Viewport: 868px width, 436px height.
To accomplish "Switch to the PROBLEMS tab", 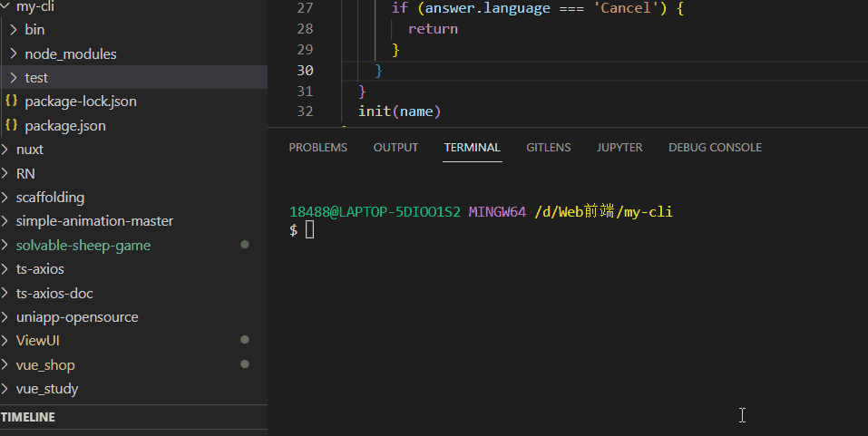I will 317,147.
